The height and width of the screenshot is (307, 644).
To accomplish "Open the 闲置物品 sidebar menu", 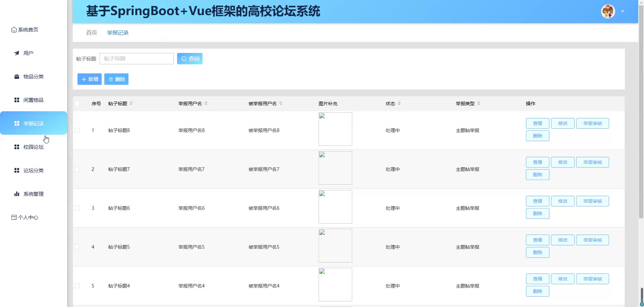I will 34,100.
